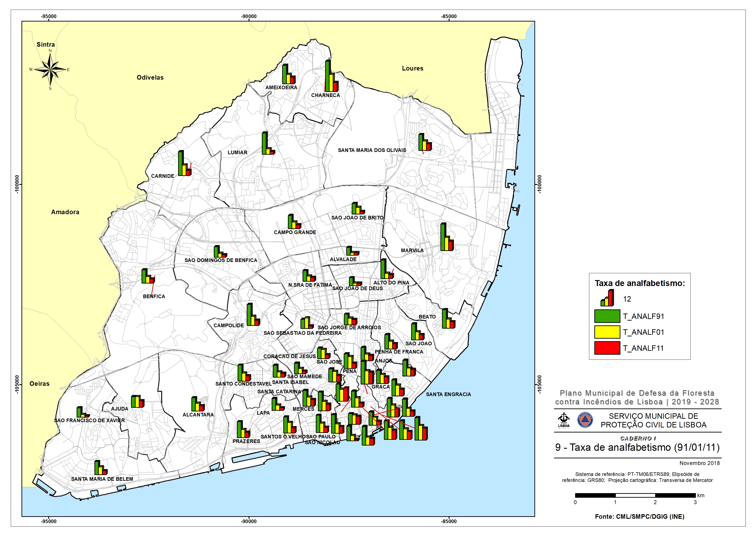Select the N.SRA DE FATIMA bar chart

[309, 276]
